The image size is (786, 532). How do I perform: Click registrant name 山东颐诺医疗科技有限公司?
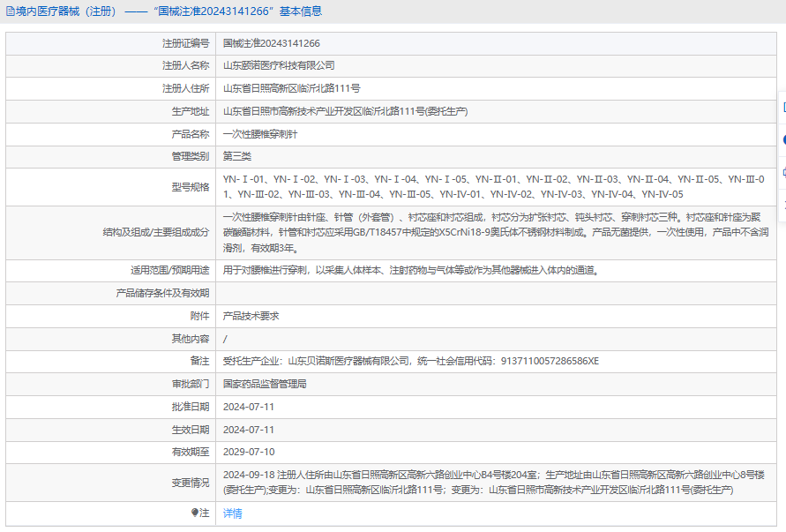coord(279,65)
